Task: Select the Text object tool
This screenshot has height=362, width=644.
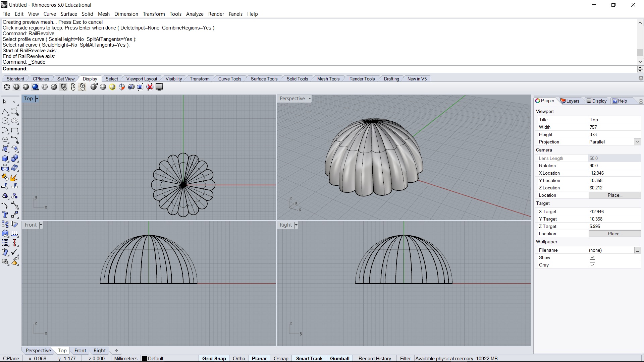Action: coord(5,215)
